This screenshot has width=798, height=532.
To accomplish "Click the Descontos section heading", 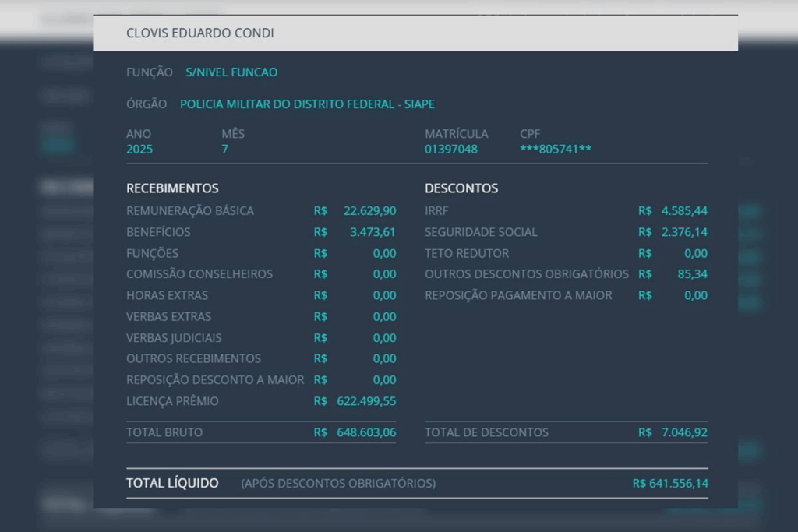I will click(x=461, y=188).
